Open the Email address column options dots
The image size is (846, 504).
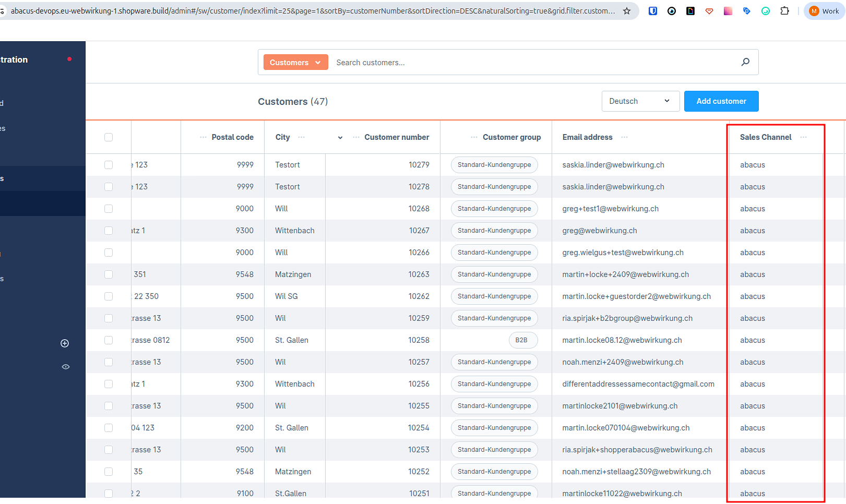624,137
